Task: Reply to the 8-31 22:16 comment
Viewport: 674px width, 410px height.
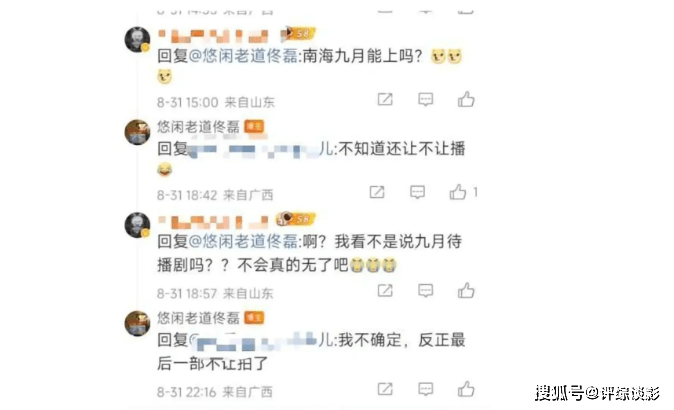Action: (425, 389)
